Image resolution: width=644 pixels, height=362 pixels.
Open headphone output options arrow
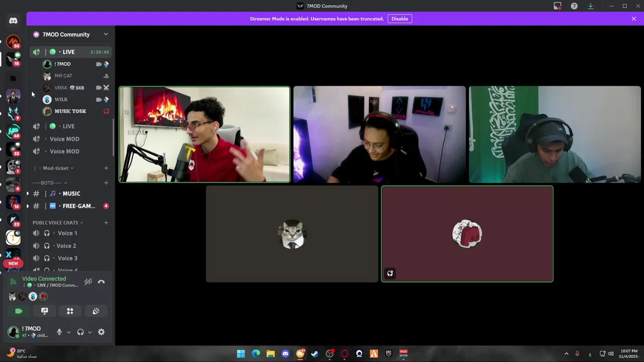[90, 332]
